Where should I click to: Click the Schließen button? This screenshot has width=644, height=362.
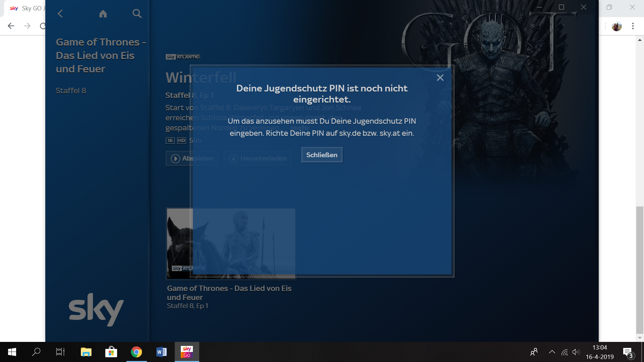[x=322, y=155]
